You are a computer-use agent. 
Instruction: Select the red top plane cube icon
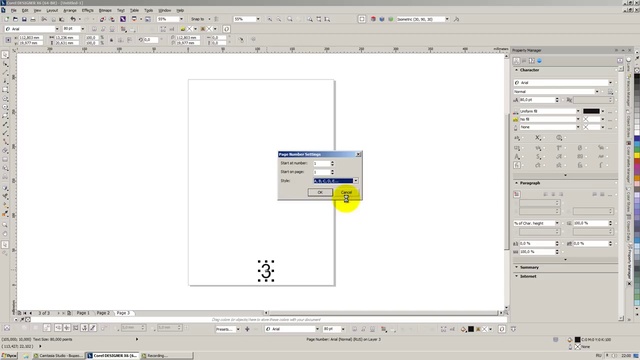click(x=373, y=19)
